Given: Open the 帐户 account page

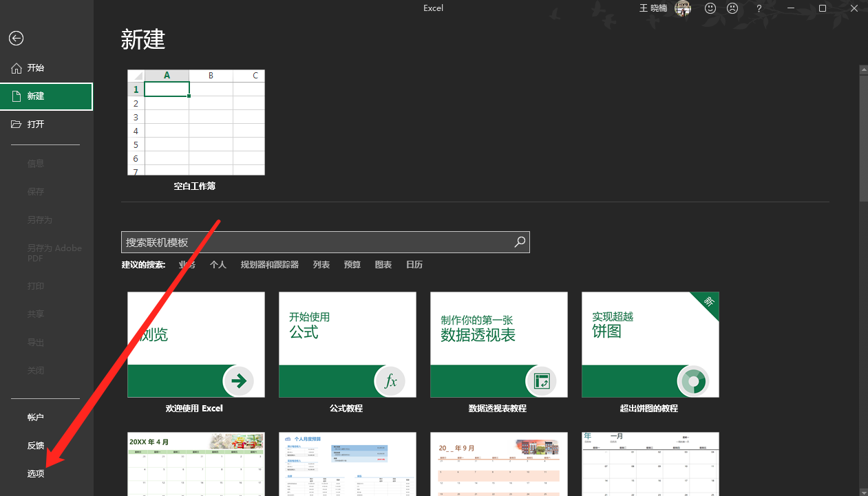Looking at the screenshot, I should point(36,417).
